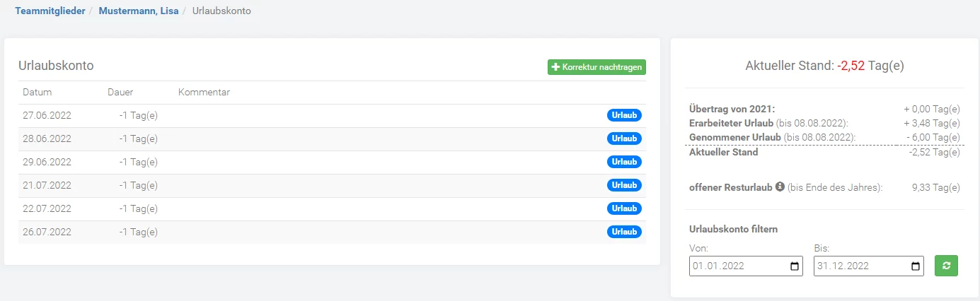Click into the Von date input 01.01.2022
This screenshot has width=980, height=301.
click(746, 266)
